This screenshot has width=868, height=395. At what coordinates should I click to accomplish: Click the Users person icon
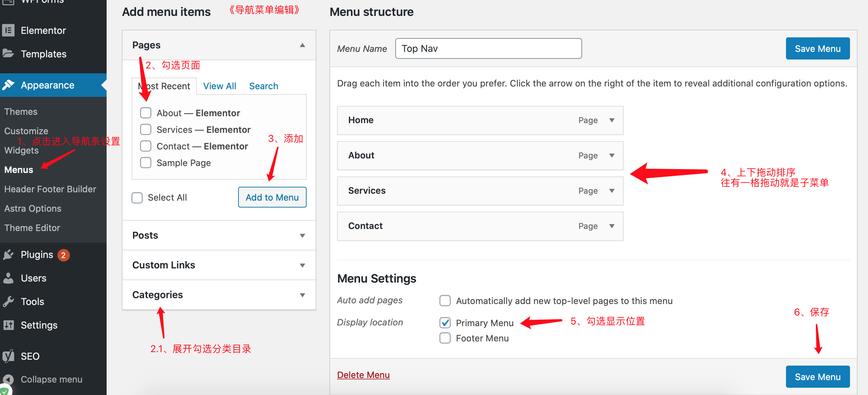[8, 278]
